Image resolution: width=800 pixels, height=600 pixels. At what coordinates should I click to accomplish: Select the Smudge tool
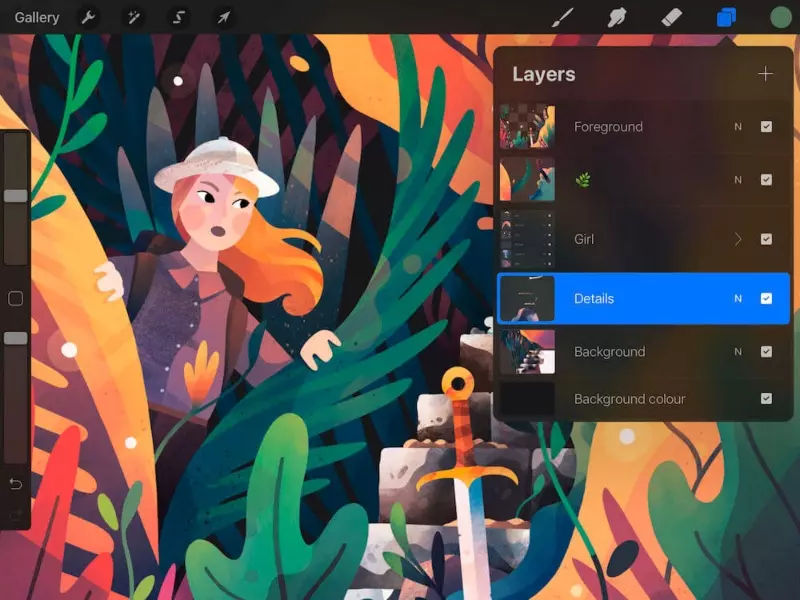[617, 17]
